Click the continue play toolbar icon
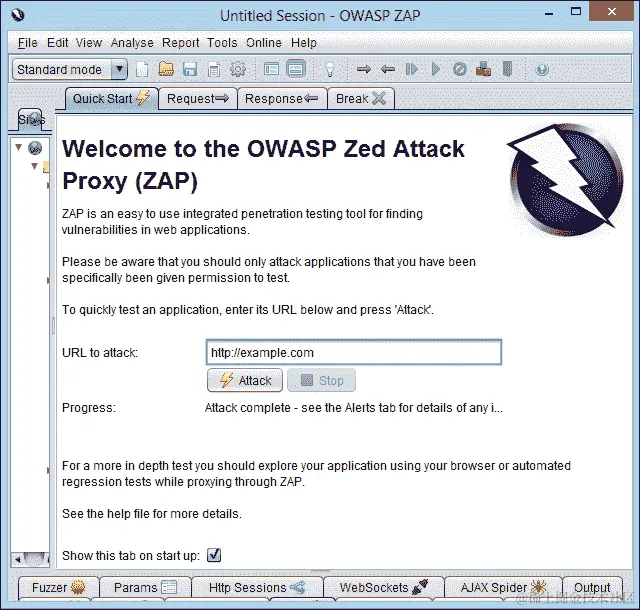The height and width of the screenshot is (610, 640). (436, 69)
